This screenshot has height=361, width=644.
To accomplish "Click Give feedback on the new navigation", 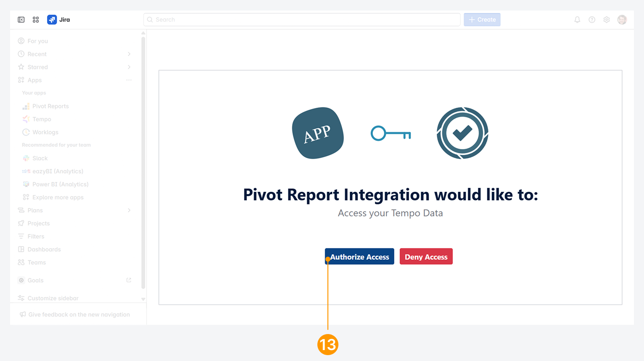I will coord(75,315).
